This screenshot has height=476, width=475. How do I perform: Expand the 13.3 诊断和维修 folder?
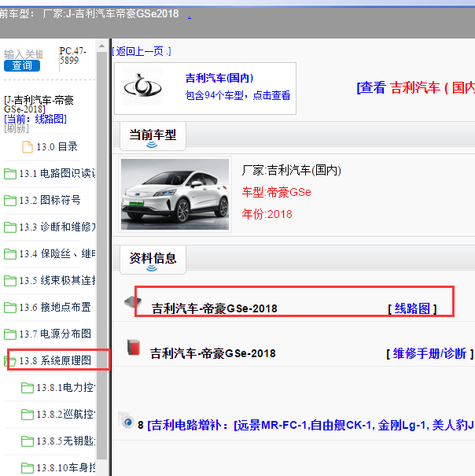coord(57,227)
